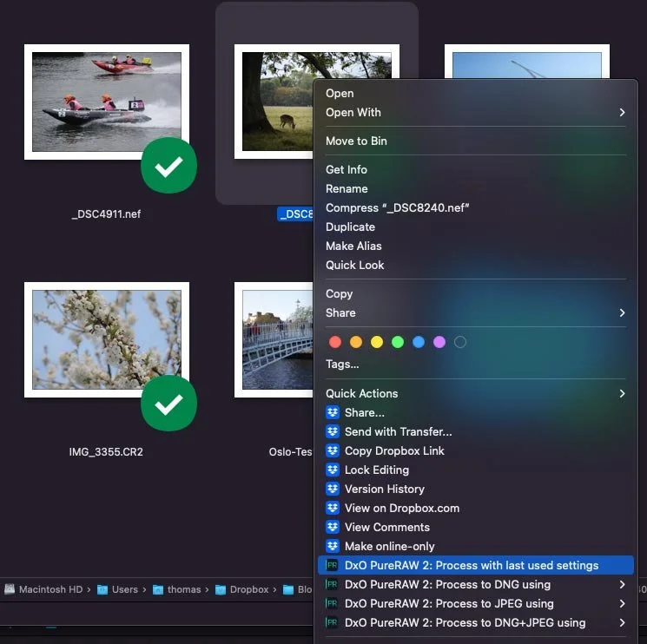Expand the Process to DNG+JPEG using submenu arrow
This screenshot has height=644, width=647.
[x=622, y=622]
